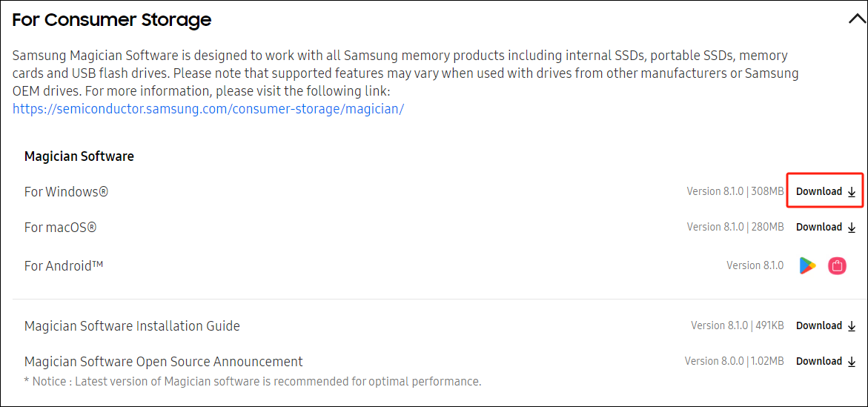The width and height of the screenshot is (868, 407).
Task: Click the Windows download arrow icon
Action: tap(852, 192)
